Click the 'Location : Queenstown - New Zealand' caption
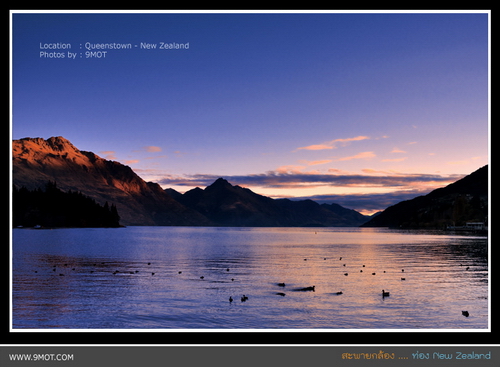This screenshot has height=367, width=500. point(114,46)
